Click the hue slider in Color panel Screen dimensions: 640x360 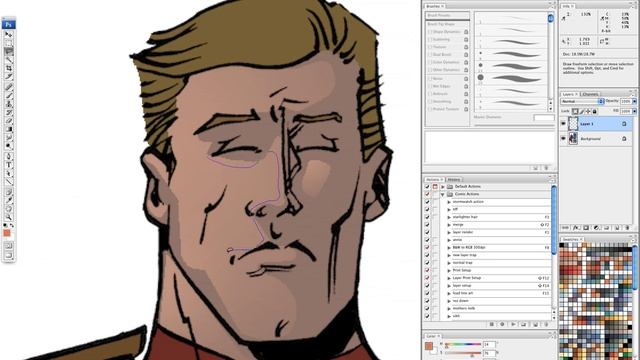463,344
